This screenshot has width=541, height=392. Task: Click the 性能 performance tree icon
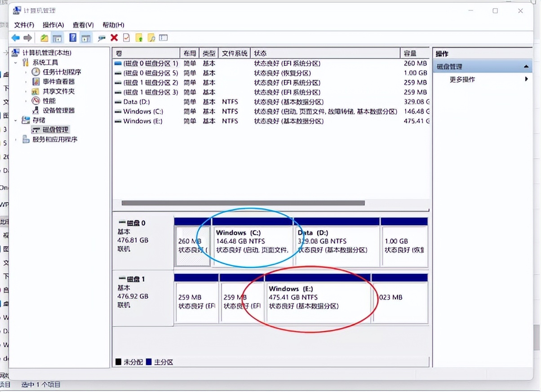35,101
